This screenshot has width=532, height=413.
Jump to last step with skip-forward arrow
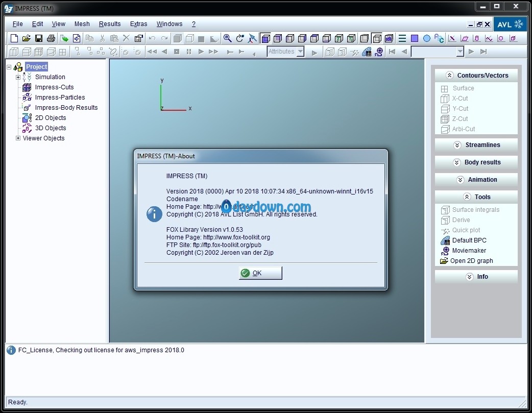click(483, 52)
